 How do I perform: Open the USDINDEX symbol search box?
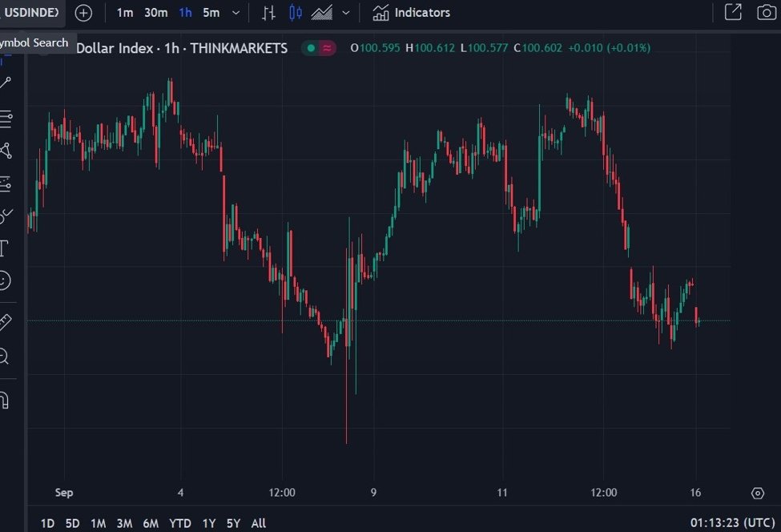coord(30,13)
